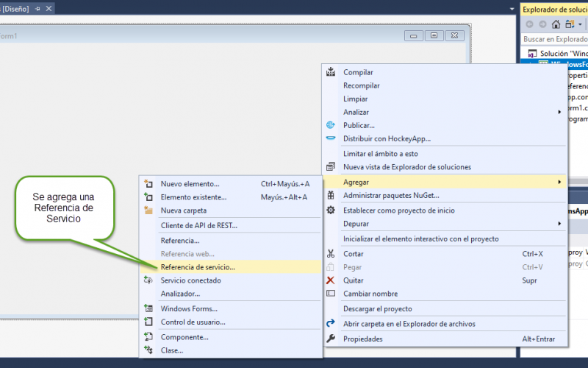The width and height of the screenshot is (588, 368).
Task: Choose Abrir carpeta en el Explorador de archivos
Action: click(x=409, y=324)
